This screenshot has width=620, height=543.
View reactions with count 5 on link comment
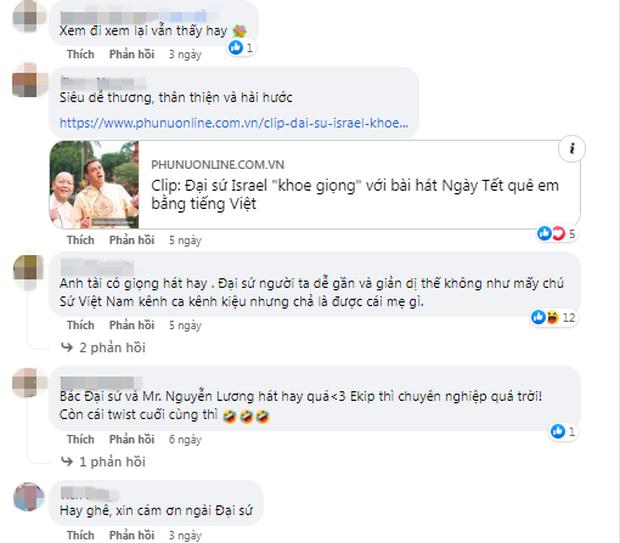click(x=557, y=233)
